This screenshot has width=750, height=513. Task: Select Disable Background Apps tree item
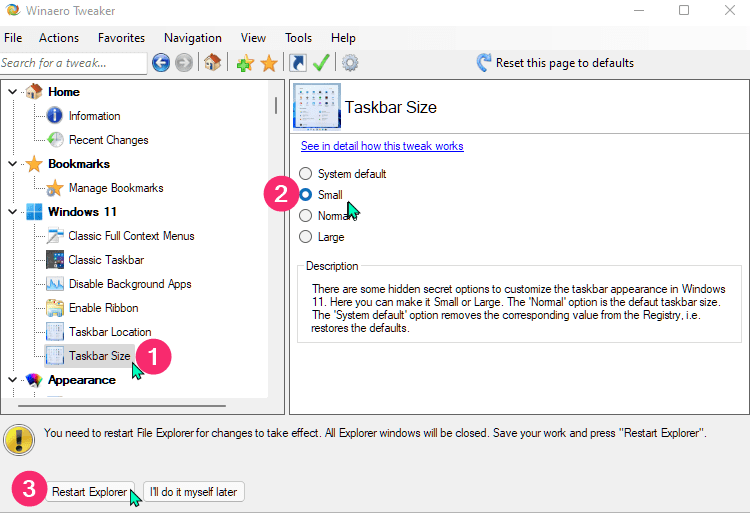tap(130, 284)
